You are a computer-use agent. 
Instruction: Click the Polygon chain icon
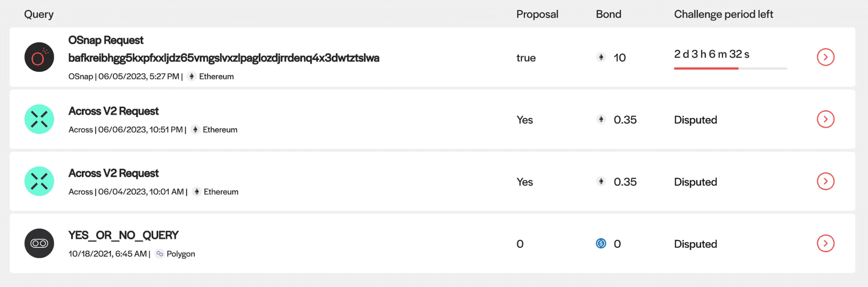click(x=160, y=254)
